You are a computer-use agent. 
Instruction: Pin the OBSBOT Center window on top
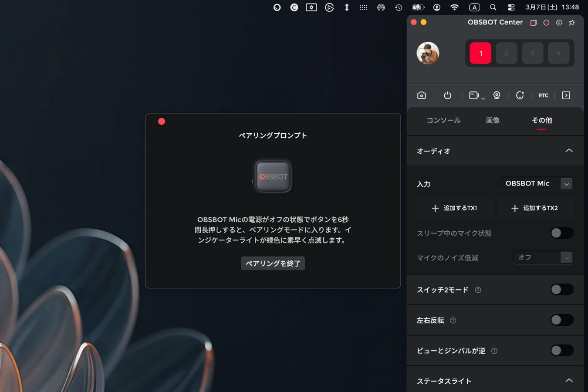(x=572, y=23)
